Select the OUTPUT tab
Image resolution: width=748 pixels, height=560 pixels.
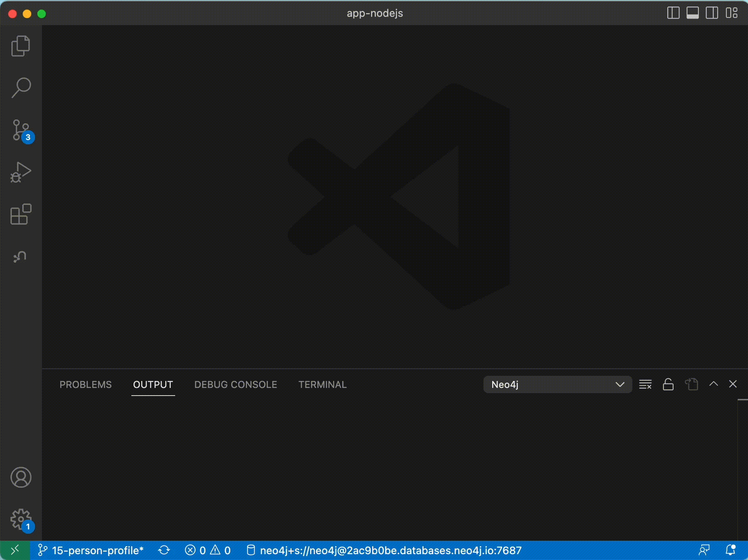(x=153, y=385)
